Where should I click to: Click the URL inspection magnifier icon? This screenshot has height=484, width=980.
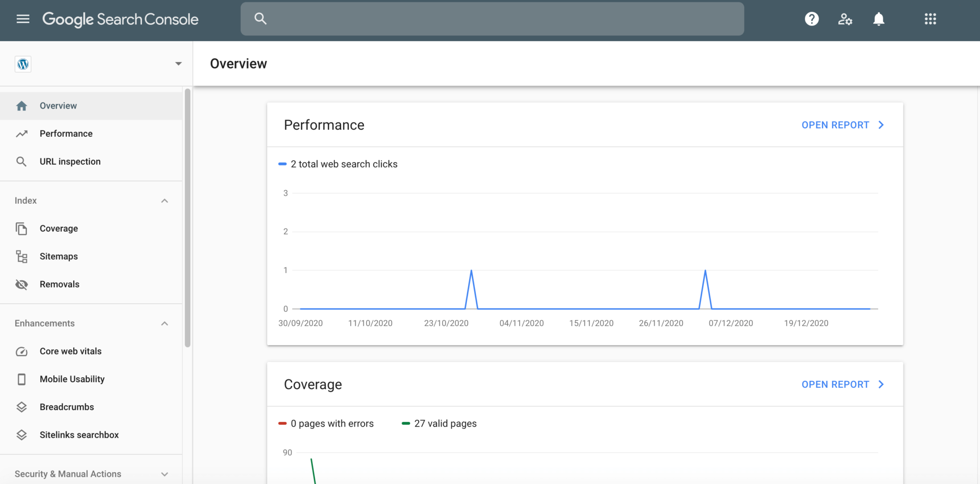pos(22,162)
